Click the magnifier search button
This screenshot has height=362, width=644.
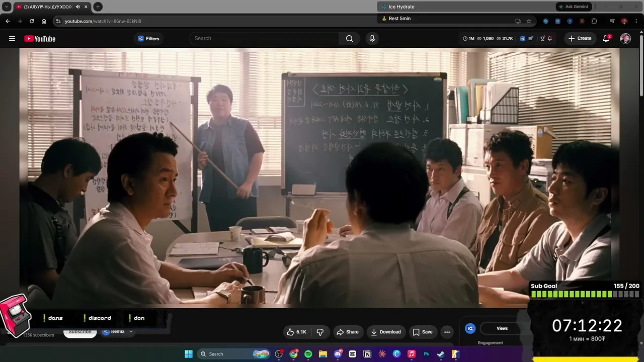point(350,38)
